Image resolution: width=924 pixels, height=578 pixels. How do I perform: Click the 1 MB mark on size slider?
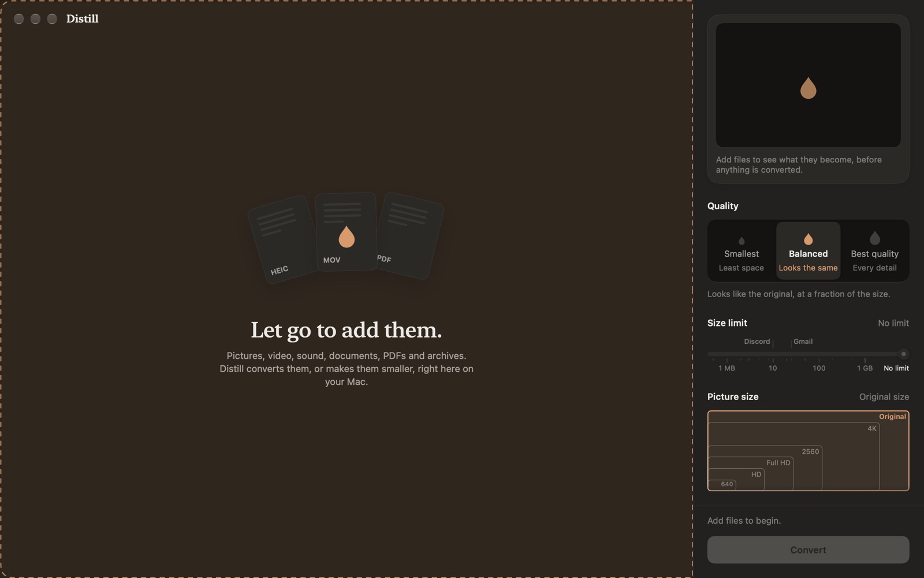[726, 368]
